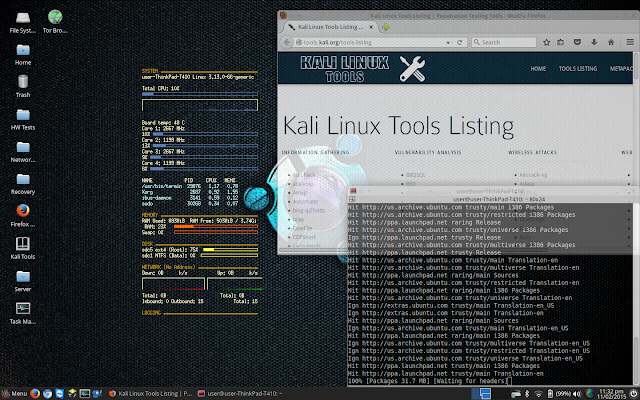Close the Kali Linux Tools Listing tab
This screenshot has width=640, height=400.
(371, 27)
